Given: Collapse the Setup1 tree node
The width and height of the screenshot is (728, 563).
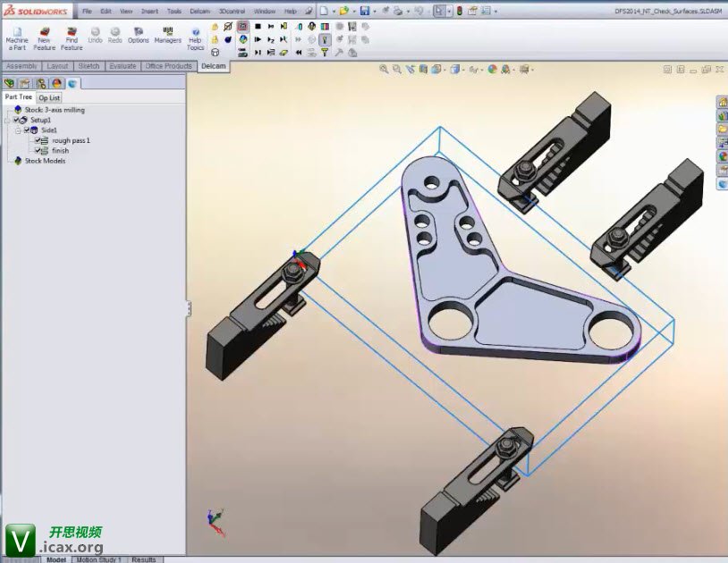Looking at the screenshot, I should pos(7,121).
